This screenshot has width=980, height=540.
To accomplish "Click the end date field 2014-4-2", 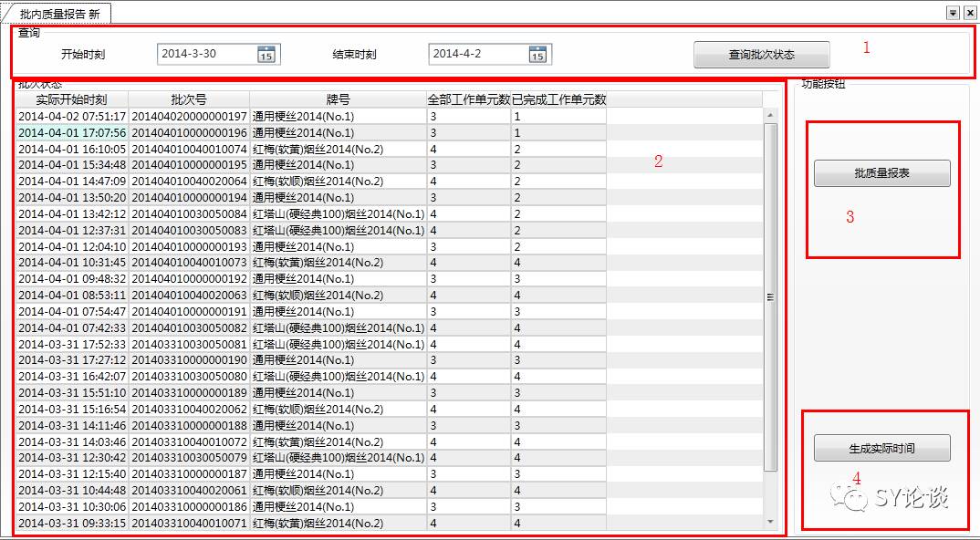I will point(476,54).
